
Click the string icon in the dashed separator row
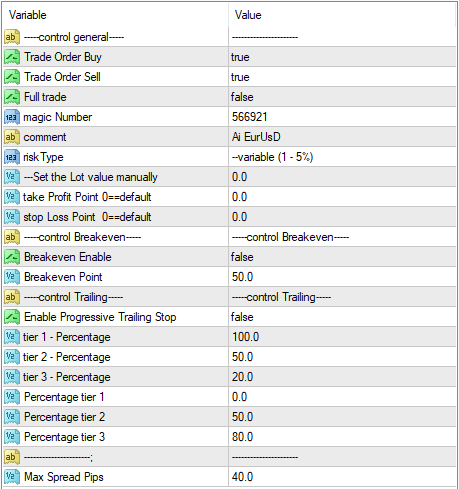pos(12,457)
